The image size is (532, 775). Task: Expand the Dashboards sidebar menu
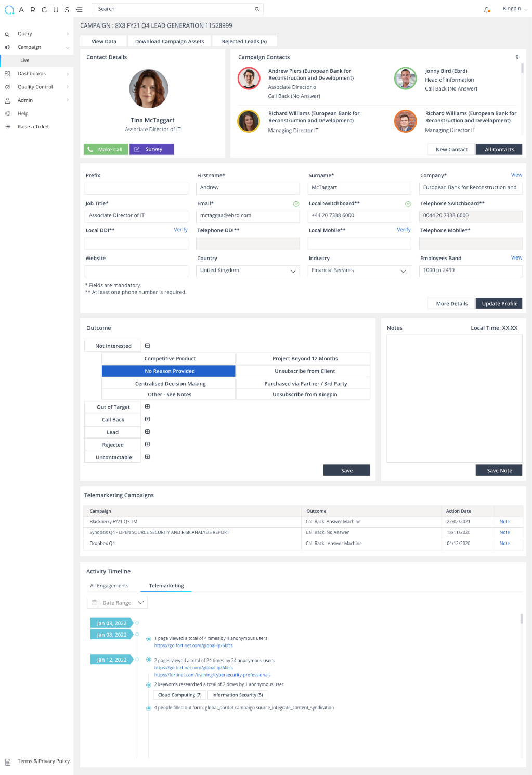(x=68, y=74)
